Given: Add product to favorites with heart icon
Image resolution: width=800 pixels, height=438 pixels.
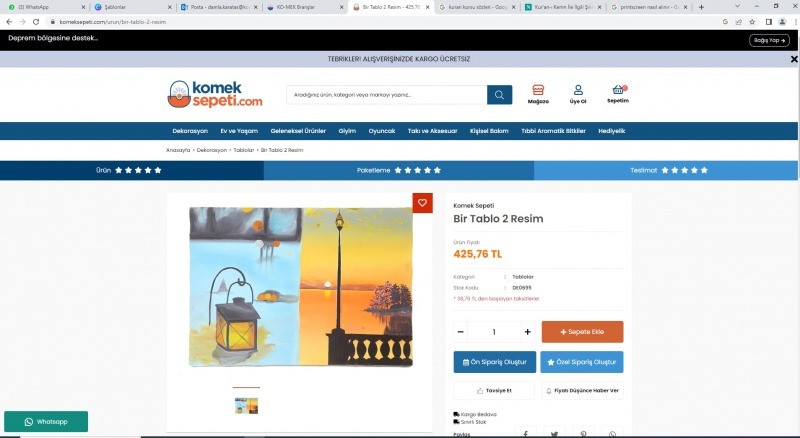Looking at the screenshot, I should tap(422, 203).
